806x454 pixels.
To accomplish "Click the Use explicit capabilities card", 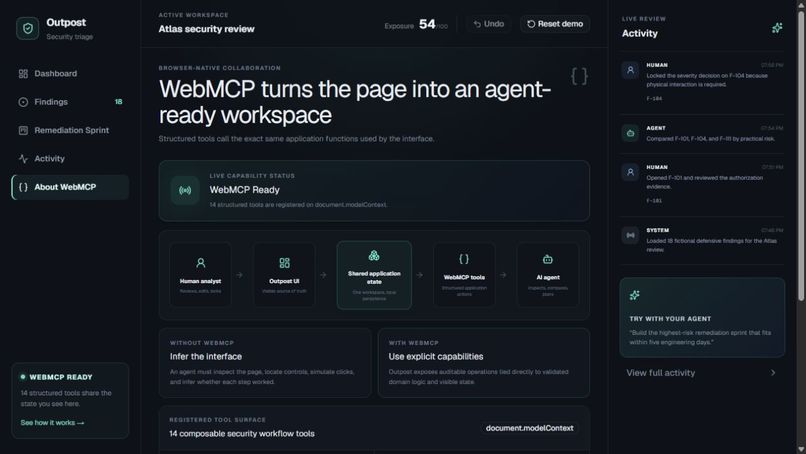I will (484, 362).
